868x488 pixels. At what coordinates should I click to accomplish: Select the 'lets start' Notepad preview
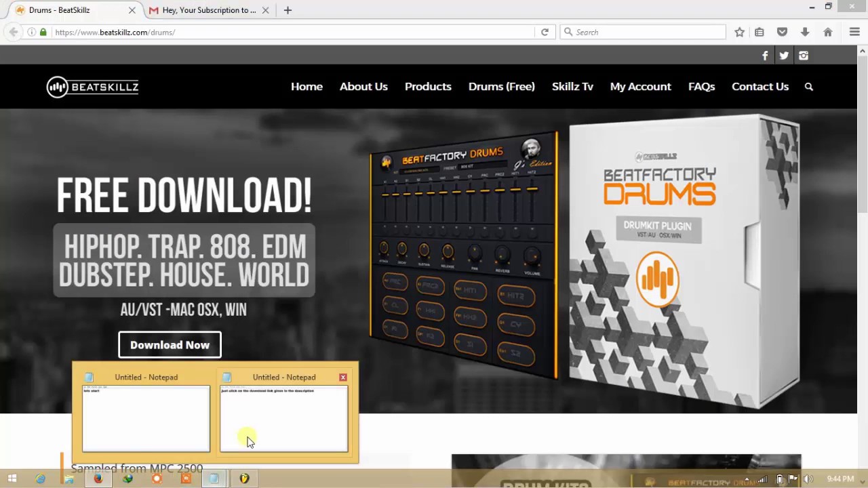point(146,418)
